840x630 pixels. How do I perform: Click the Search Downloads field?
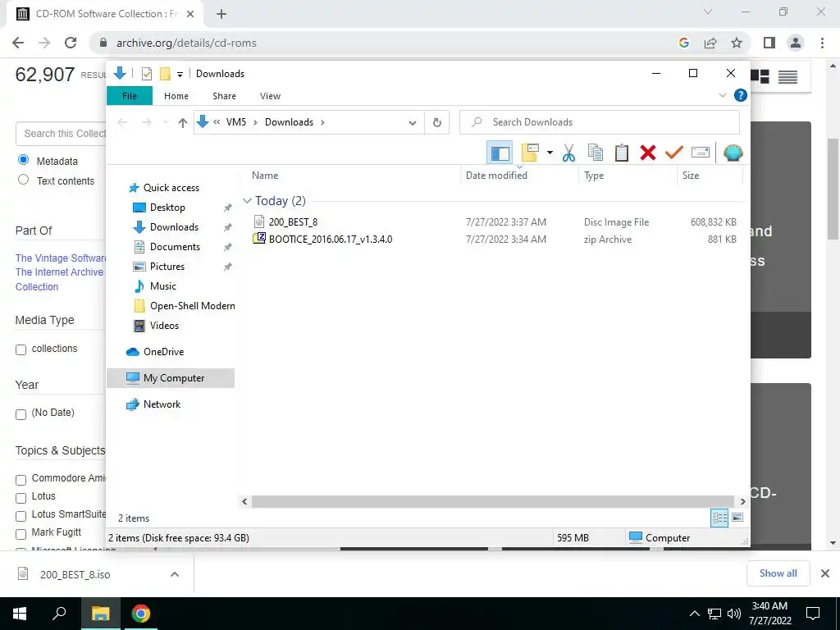coord(600,122)
